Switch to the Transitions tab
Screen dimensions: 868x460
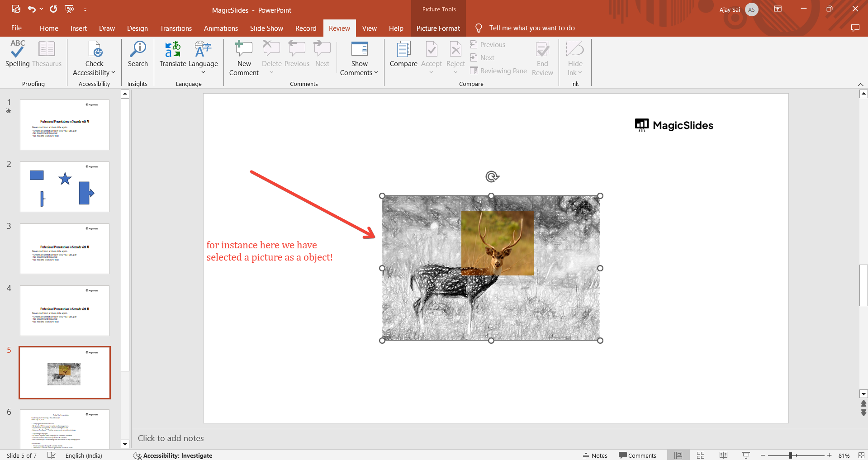coord(175,28)
